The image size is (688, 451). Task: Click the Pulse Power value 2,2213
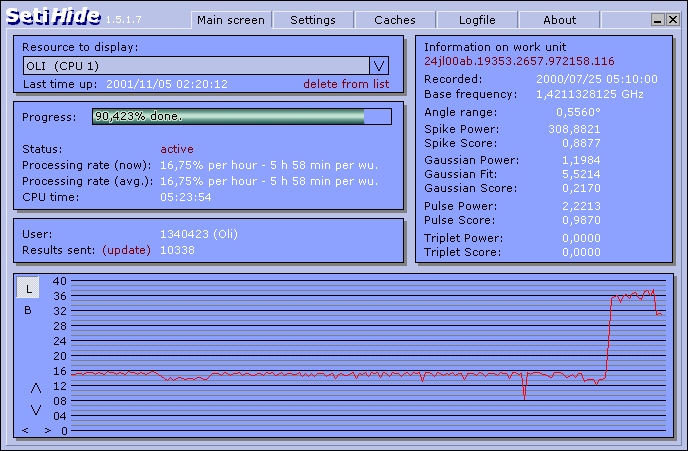tap(581, 206)
